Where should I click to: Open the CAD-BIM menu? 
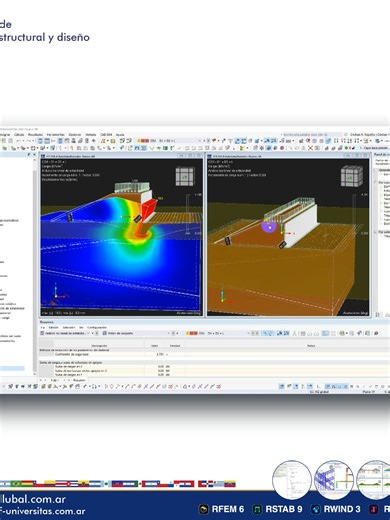coord(106,135)
